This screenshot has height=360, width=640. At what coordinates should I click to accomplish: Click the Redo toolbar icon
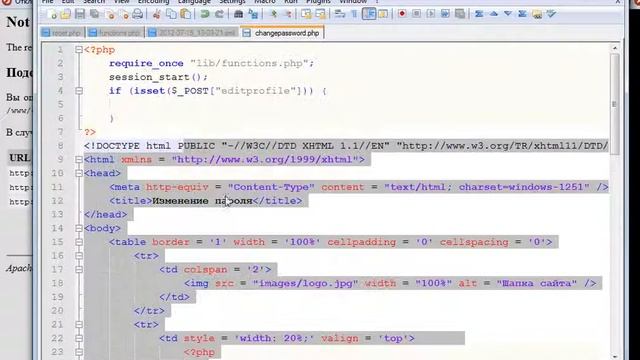point(219,14)
